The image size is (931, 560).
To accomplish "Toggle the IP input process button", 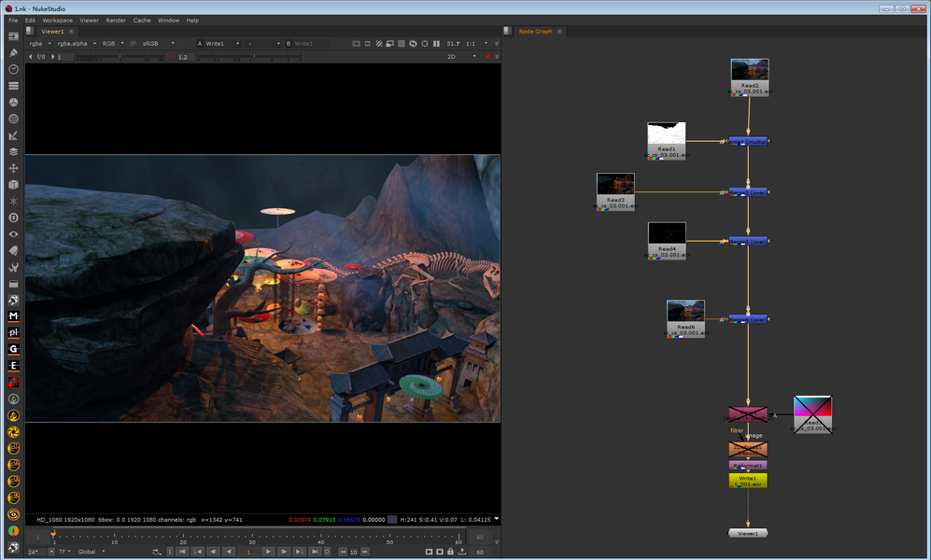I will click(x=133, y=43).
